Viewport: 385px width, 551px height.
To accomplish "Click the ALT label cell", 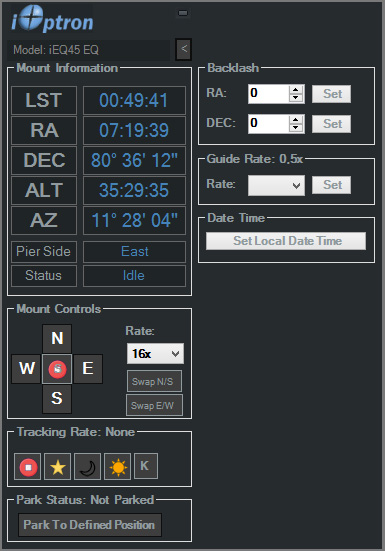I will pyautogui.click(x=44, y=190).
